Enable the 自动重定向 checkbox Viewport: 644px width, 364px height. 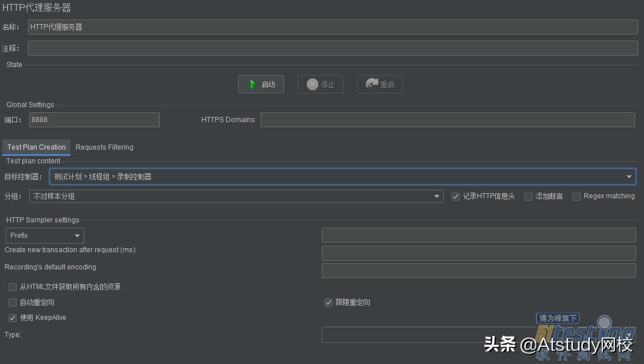coord(12,302)
